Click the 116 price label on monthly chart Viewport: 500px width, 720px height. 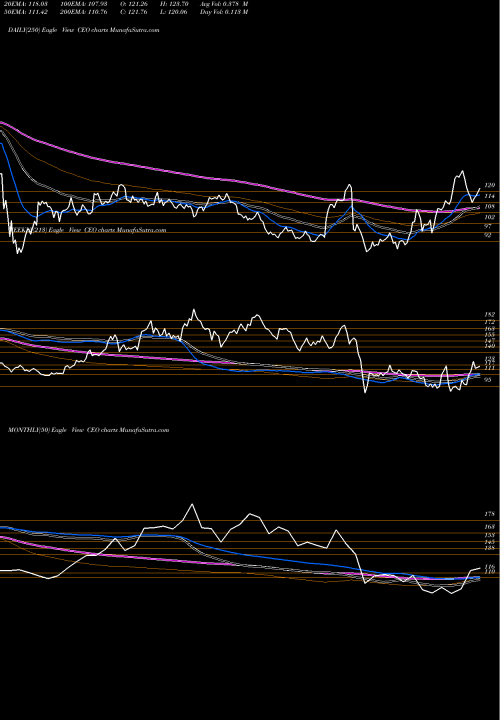click(x=490, y=567)
